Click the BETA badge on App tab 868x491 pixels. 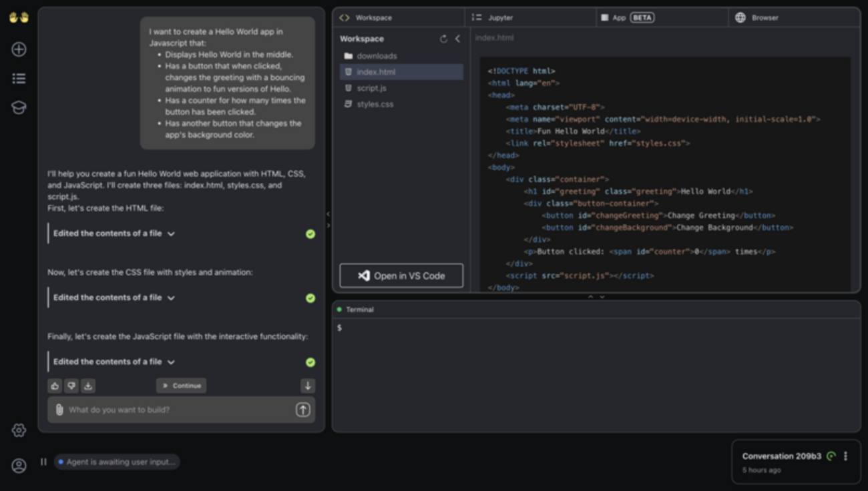(x=642, y=17)
